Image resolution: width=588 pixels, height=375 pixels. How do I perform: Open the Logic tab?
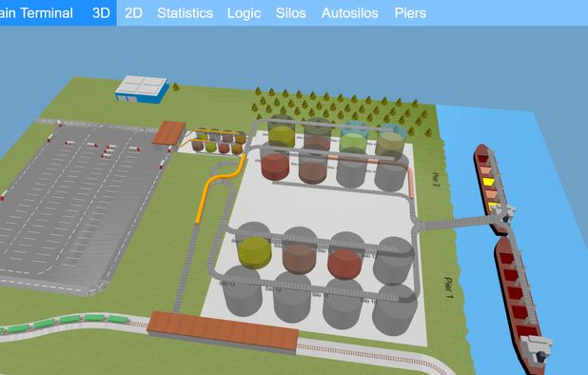[244, 13]
